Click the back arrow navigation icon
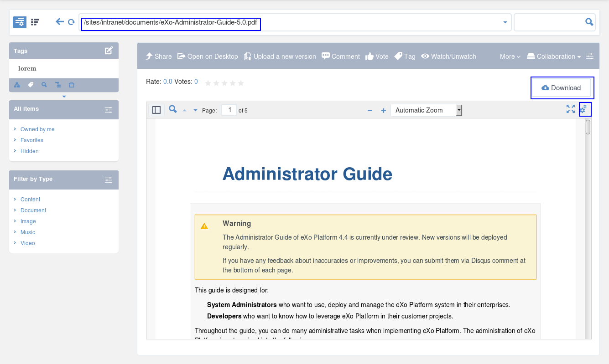This screenshot has width=609, height=364. (x=60, y=21)
